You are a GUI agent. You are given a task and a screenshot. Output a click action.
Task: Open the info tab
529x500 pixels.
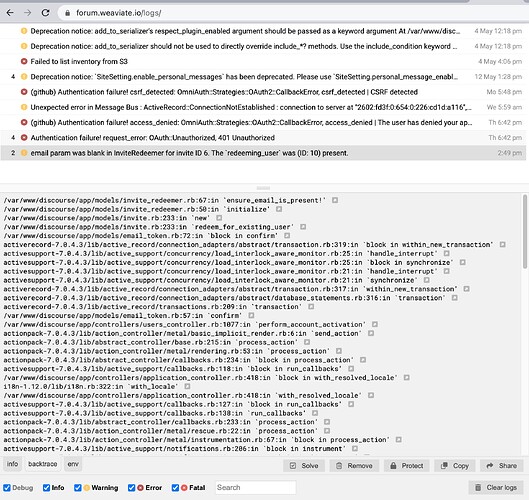12,464
